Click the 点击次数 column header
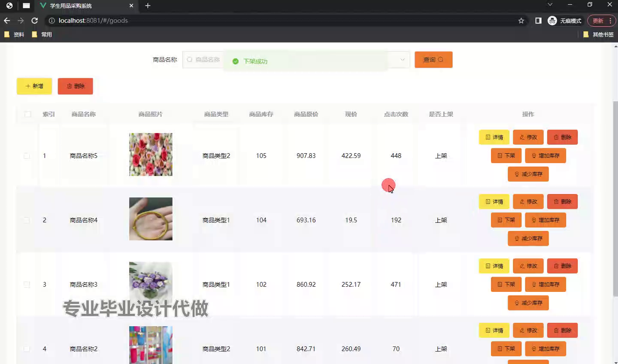Image resolution: width=618 pixels, height=364 pixels. point(396,114)
